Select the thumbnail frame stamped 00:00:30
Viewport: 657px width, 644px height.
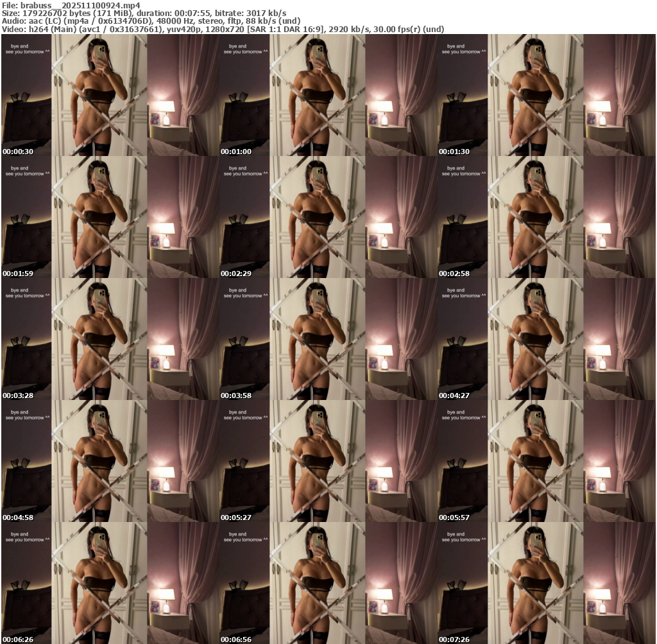pyautogui.click(x=110, y=95)
